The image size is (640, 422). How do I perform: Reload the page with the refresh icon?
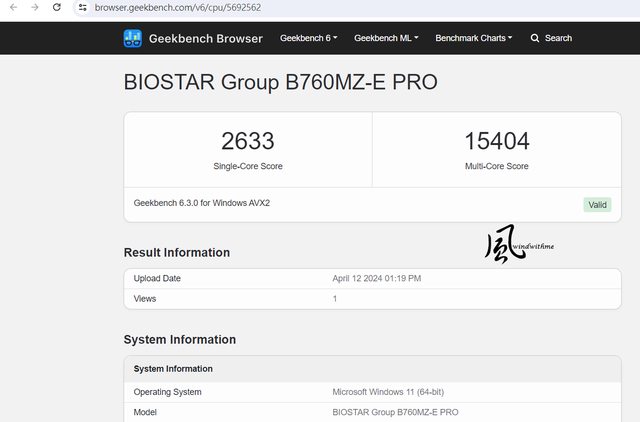coord(57,7)
